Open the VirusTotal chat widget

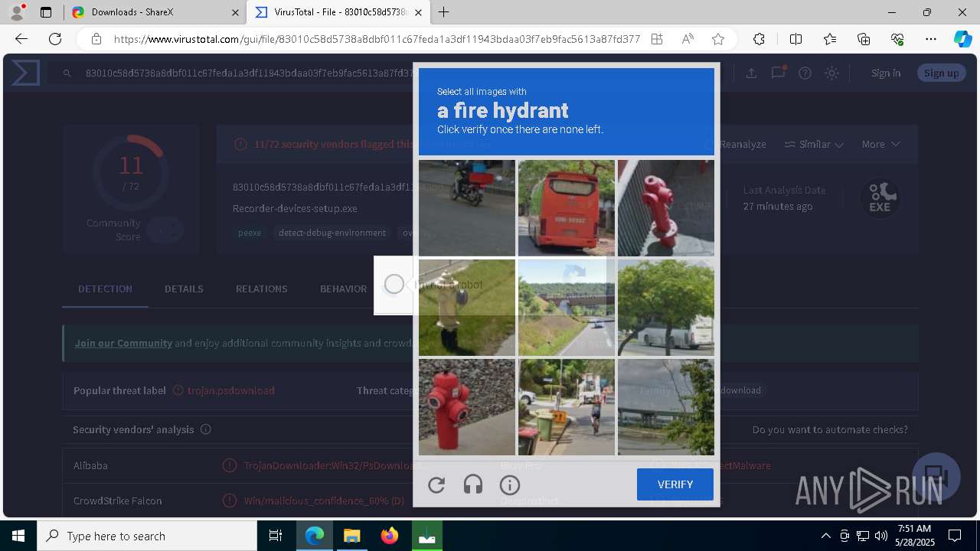936,476
